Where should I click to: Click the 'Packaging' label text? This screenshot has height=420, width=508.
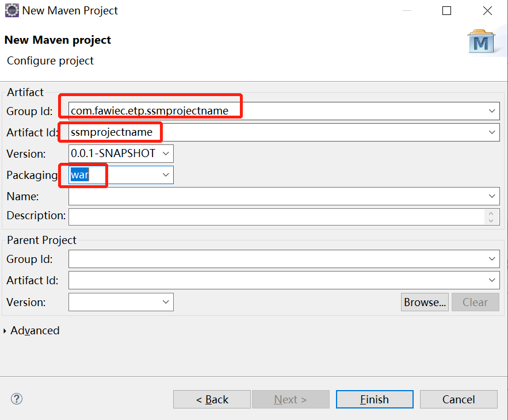click(32, 175)
